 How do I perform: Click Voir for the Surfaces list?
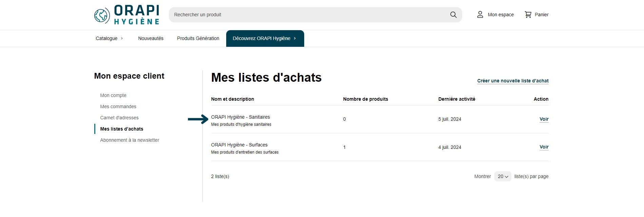544,147
